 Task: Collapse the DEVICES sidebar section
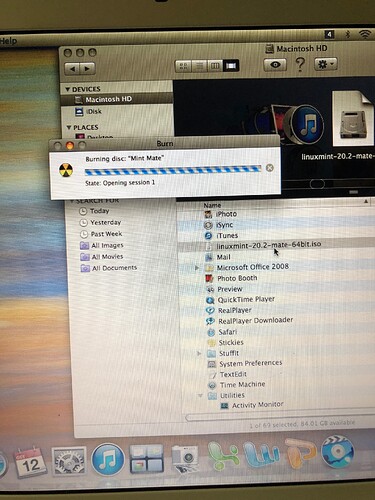tap(68, 89)
